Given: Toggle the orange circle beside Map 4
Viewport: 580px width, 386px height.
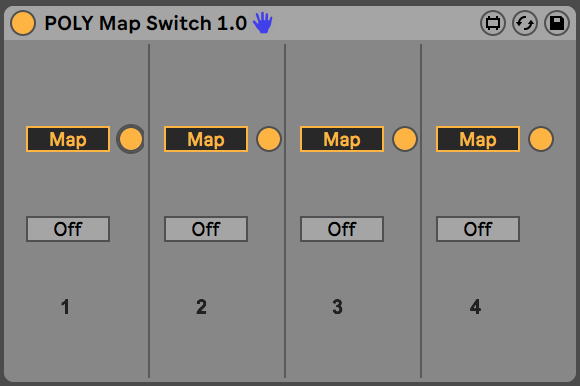Looking at the screenshot, I should pos(541,139).
